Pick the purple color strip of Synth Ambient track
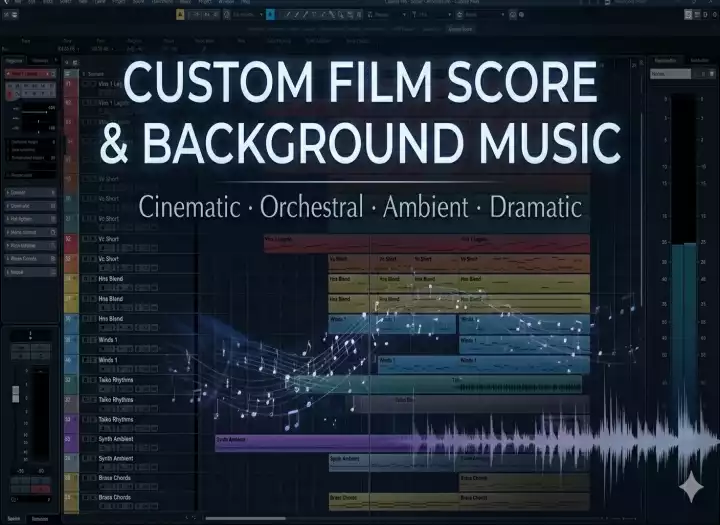Viewport: 720px width, 525px height. 71,443
